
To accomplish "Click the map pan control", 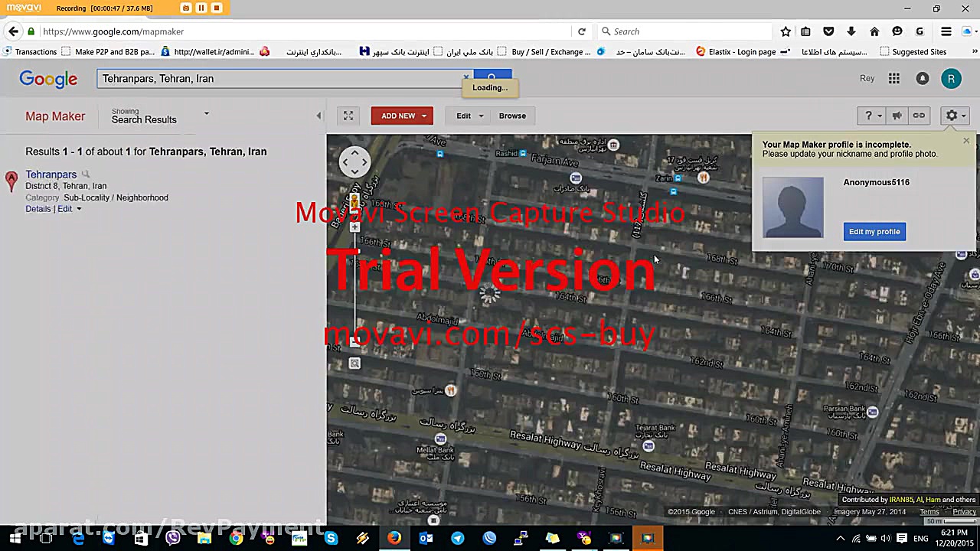I will click(x=354, y=161).
